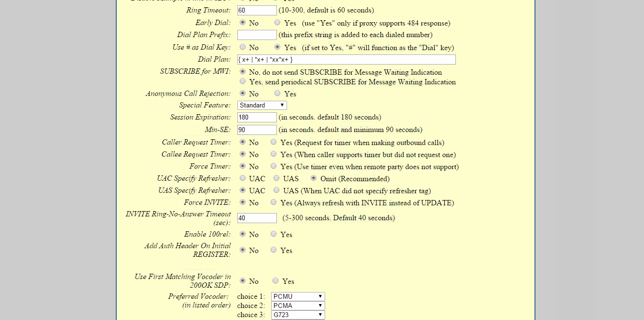
Task: Choose UAS for UAS Specify Refresher
Action: 276,190
